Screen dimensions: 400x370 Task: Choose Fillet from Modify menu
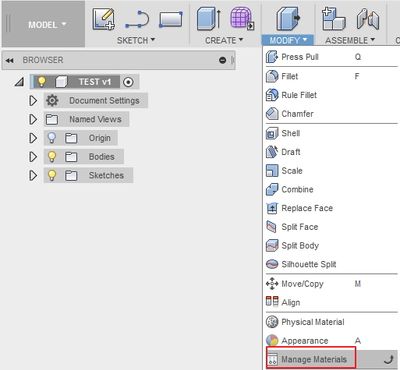332,76
